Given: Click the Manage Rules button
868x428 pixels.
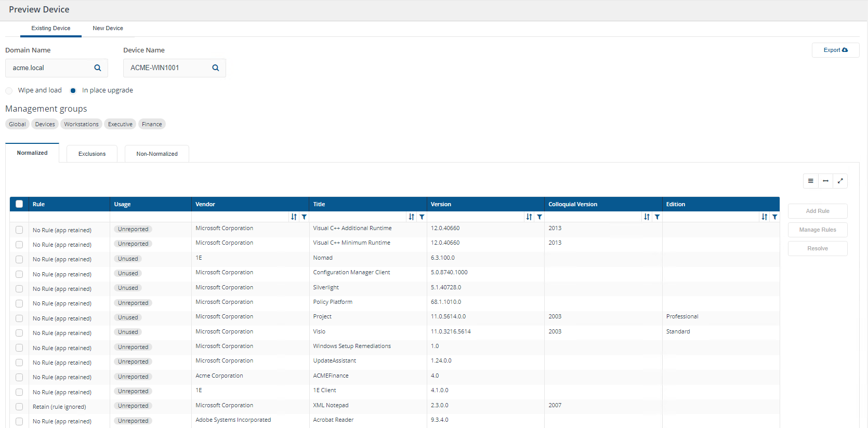Looking at the screenshot, I should click(x=817, y=230).
